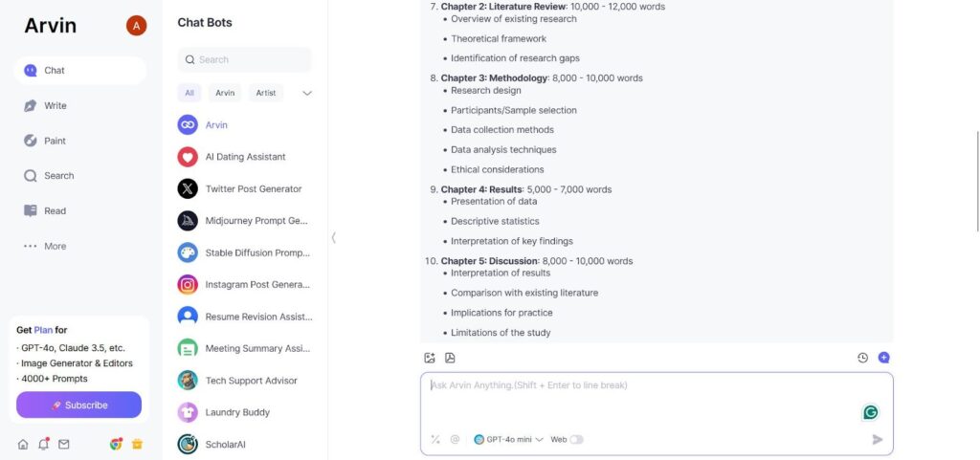Click the conversation vertical scrollbar
The image size is (980, 460).
coord(977,181)
